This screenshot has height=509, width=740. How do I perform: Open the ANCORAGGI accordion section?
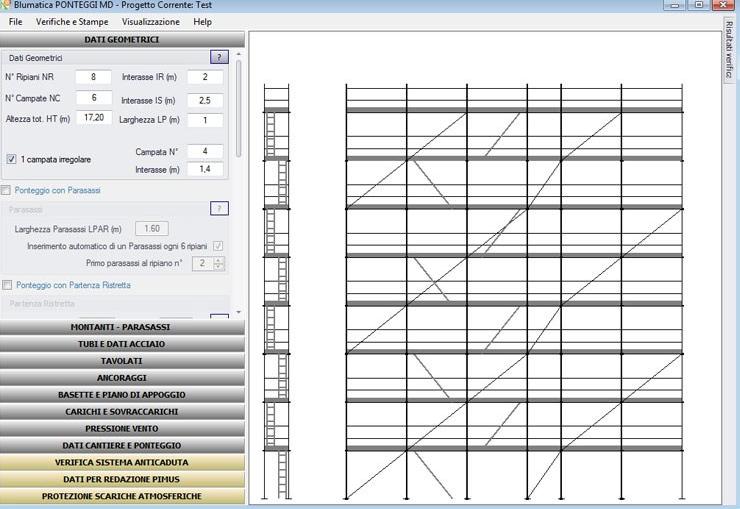(121, 378)
